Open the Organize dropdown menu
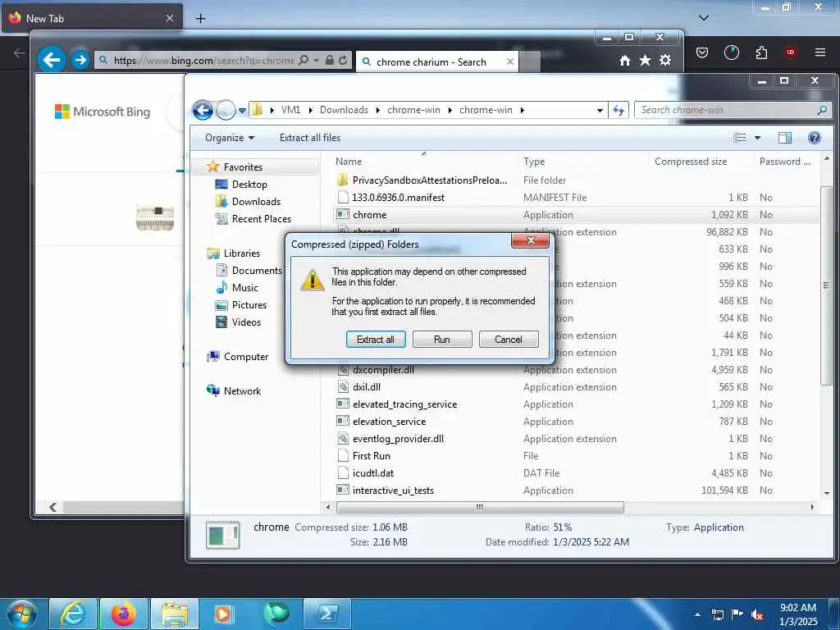 pyautogui.click(x=230, y=138)
